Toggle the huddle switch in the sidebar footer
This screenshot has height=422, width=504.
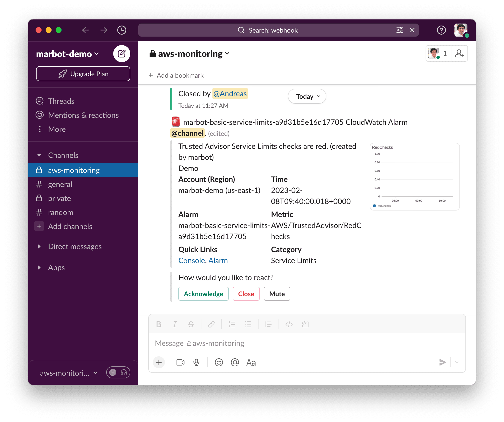(x=118, y=372)
